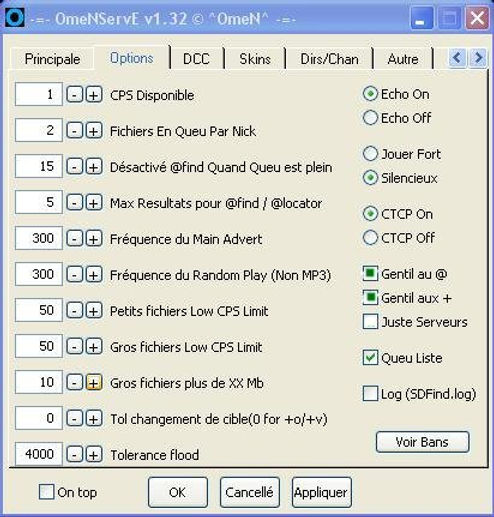Click the Petits fichiers Low CPS field
The height and width of the screenshot is (517, 494).
coord(39,310)
